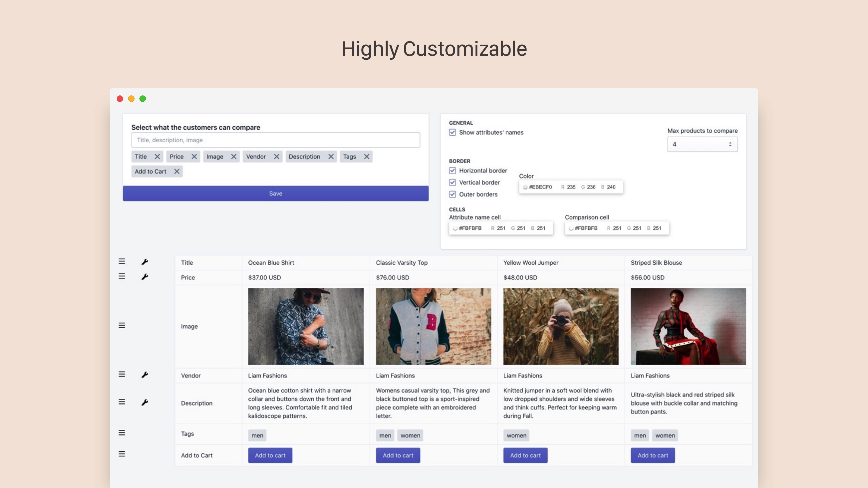Remove the Vendor attribute tag
This screenshot has height=488, width=868.
tap(276, 157)
